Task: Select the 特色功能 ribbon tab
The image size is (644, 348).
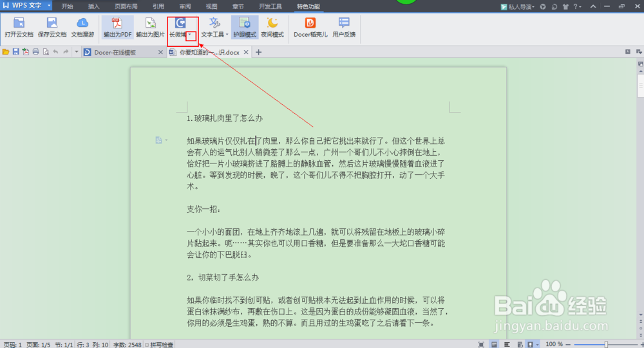Action: tap(308, 6)
